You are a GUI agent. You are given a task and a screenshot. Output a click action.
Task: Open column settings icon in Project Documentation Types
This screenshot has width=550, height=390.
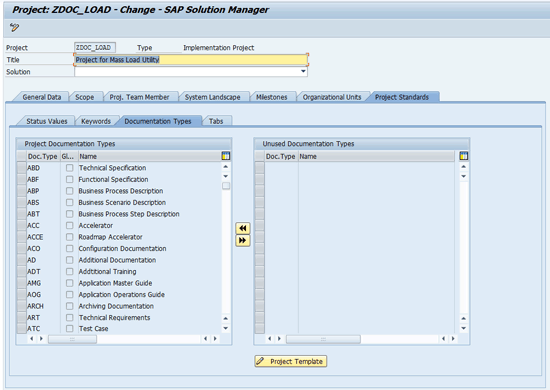pyautogui.click(x=226, y=156)
